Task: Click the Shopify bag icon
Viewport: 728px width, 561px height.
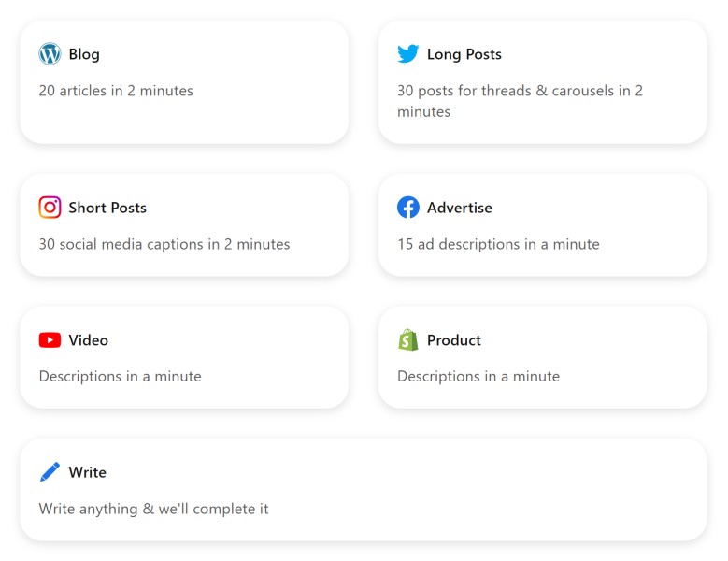Action: [x=408, y=339]
